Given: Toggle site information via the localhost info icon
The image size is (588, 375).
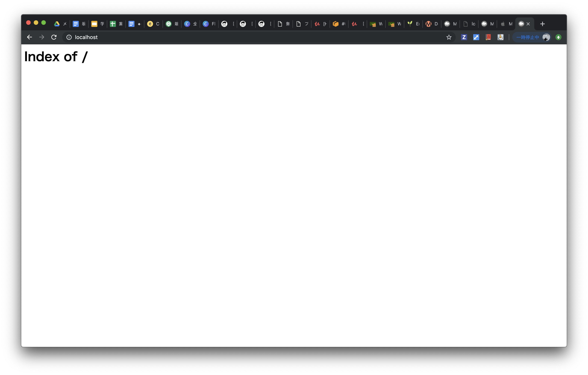Looking at the screenshot, I should [69, 37].
